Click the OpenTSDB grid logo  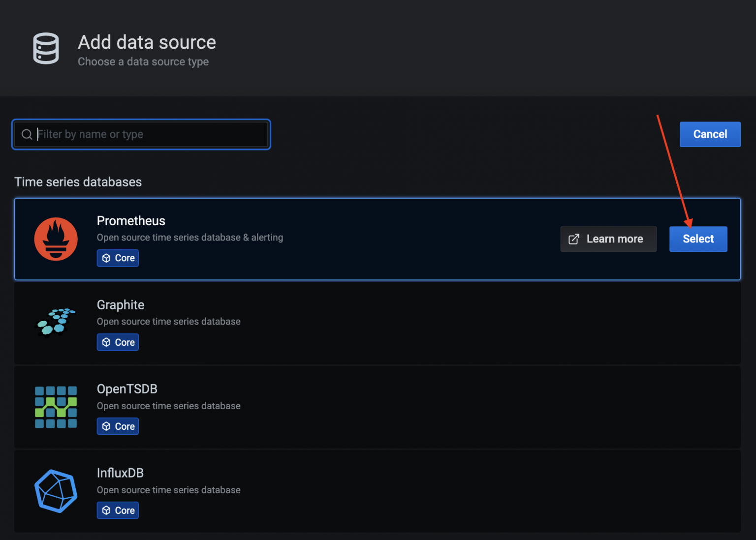click(x=56, y=407)
